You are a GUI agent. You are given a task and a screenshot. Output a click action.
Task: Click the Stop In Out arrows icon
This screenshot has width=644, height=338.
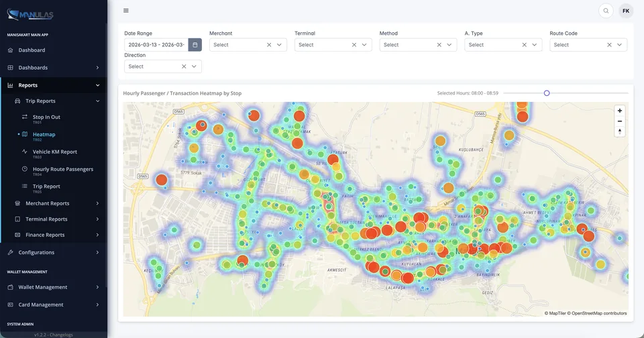[x=25, y=117]
